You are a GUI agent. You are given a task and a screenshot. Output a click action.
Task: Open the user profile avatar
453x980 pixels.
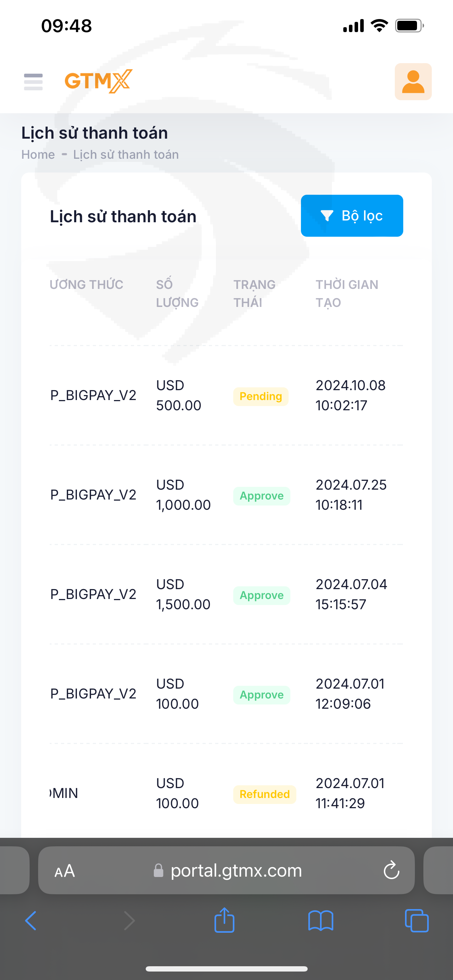coord(413,82)
